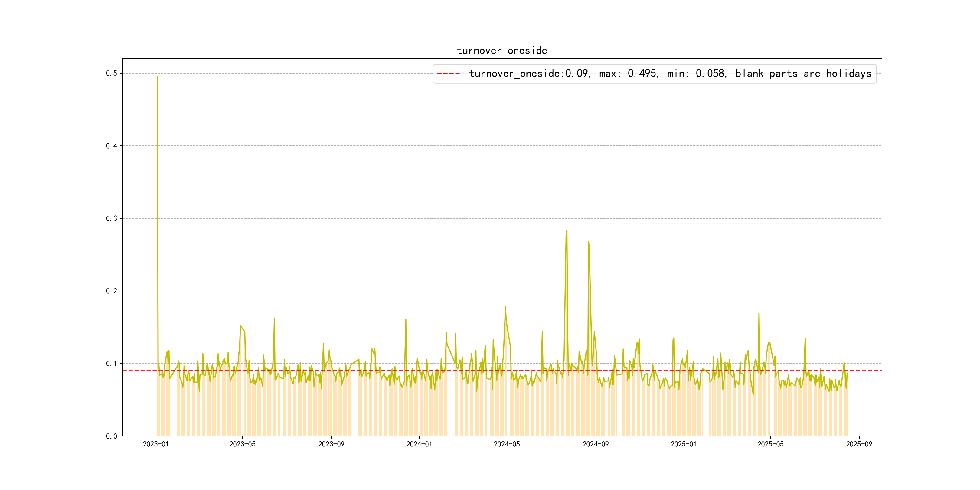Click the x-axis date label 2023-09

pos(331,444)
